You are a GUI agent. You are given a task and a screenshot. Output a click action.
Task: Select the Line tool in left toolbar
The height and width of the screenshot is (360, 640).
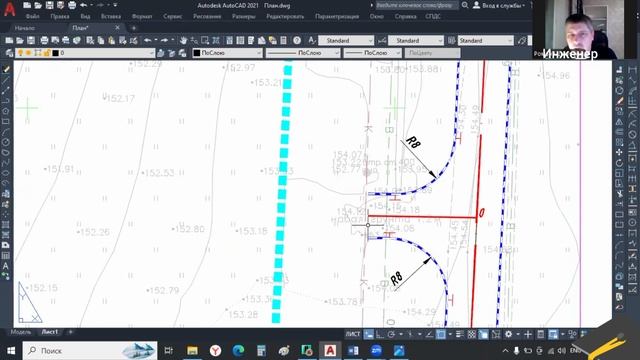pos(6,80)
